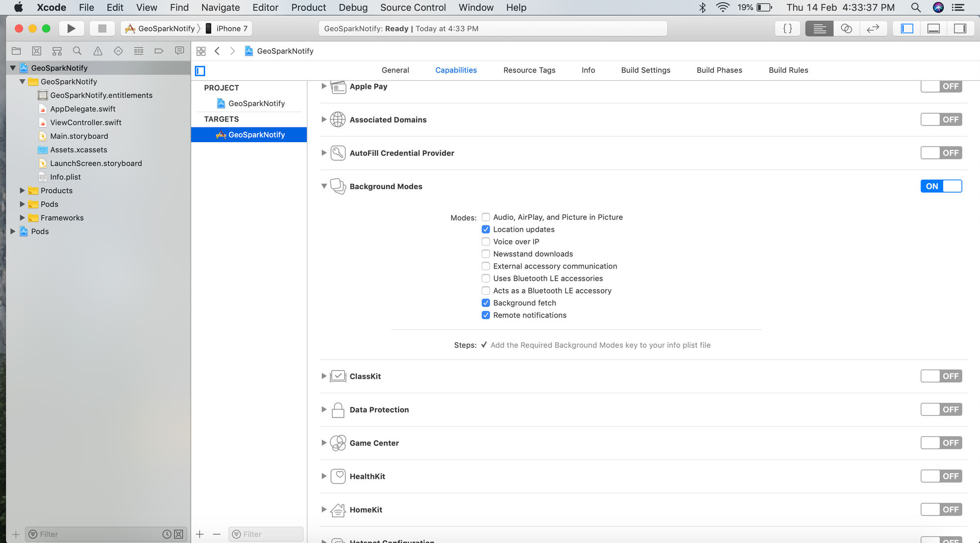
Task: Show the Assistant editor with overlapping circles icon
Action: pos(846,28)
